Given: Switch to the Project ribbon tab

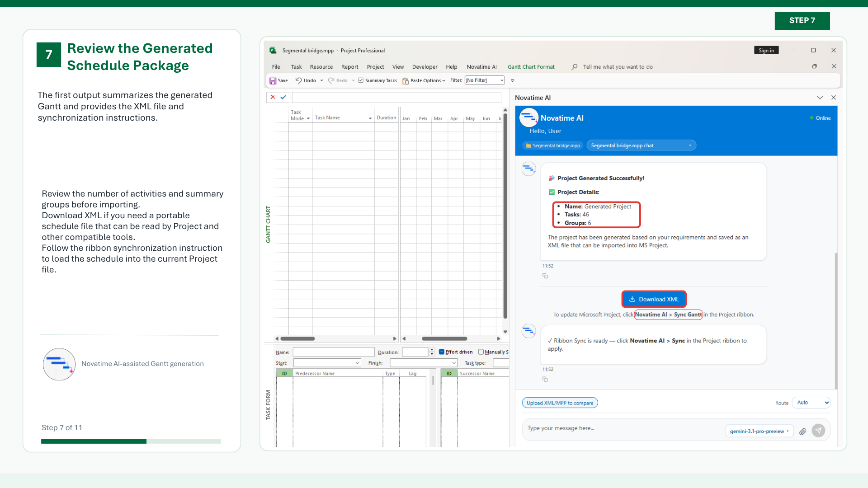Looking at the screenshot, I should click(376, 67).
